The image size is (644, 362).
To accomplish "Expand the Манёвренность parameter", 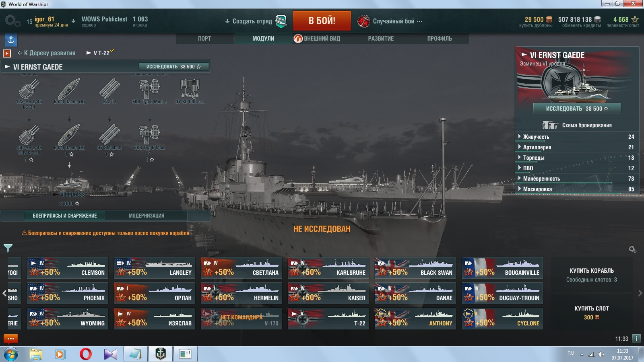I will click(x=577, y=179).
